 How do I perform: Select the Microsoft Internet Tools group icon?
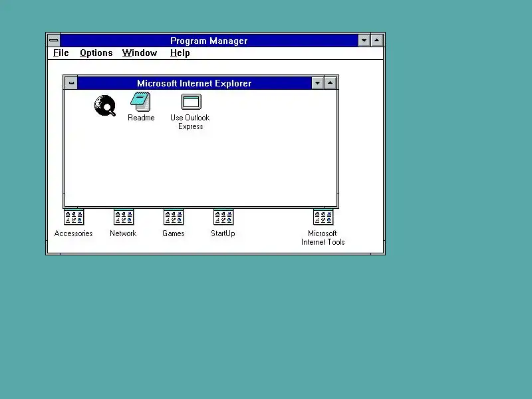coord(323,217)
